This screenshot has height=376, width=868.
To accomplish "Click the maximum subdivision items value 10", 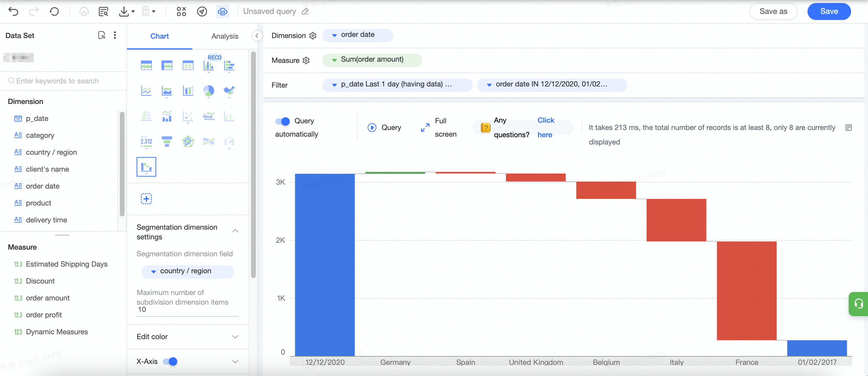I will pos(187,310).
